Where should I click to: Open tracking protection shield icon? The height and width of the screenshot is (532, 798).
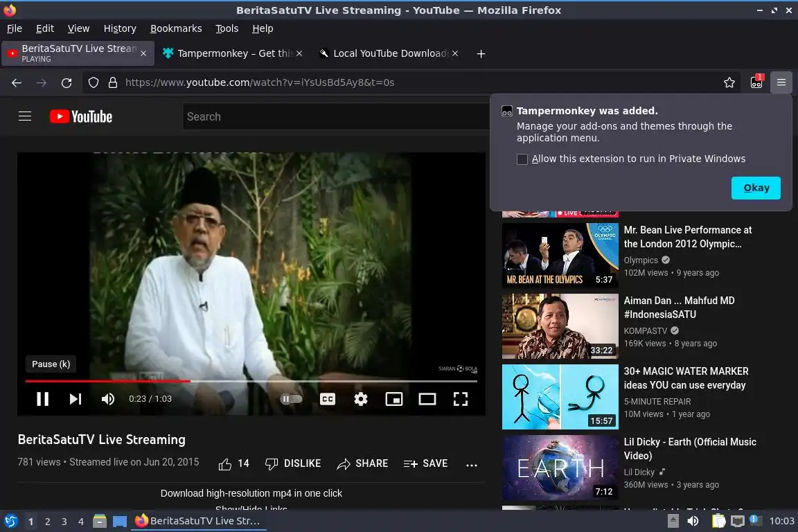(x=93, y=82)
